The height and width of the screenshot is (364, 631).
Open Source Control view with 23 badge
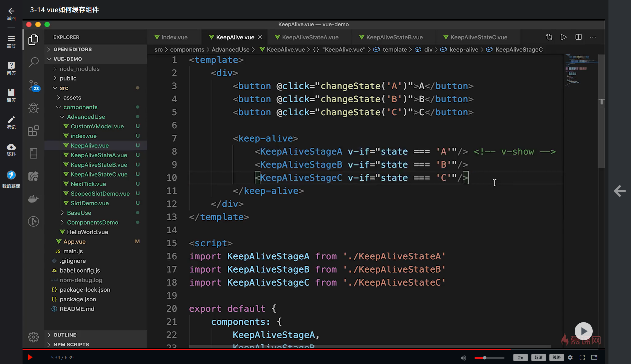coord(33,85)
